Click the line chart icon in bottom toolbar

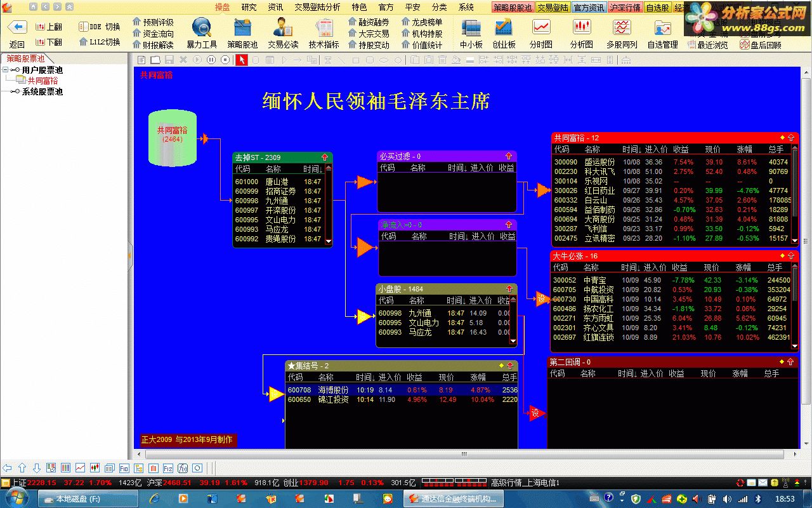pos(80,468)
